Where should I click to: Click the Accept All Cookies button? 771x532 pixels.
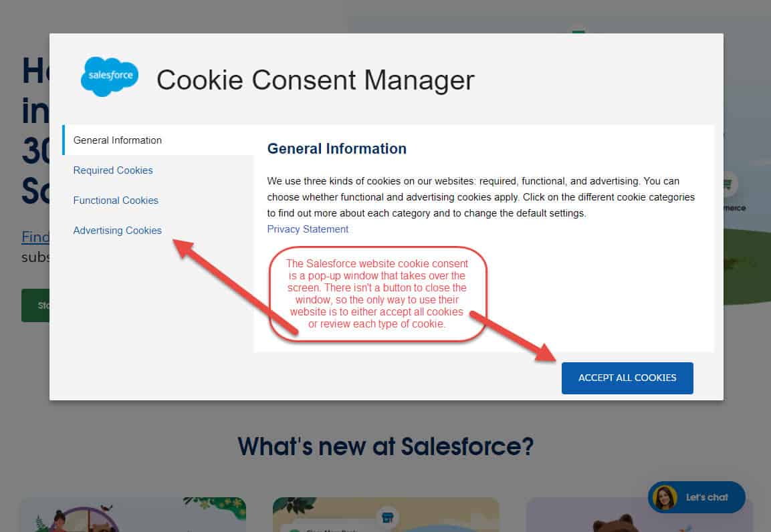627,378
